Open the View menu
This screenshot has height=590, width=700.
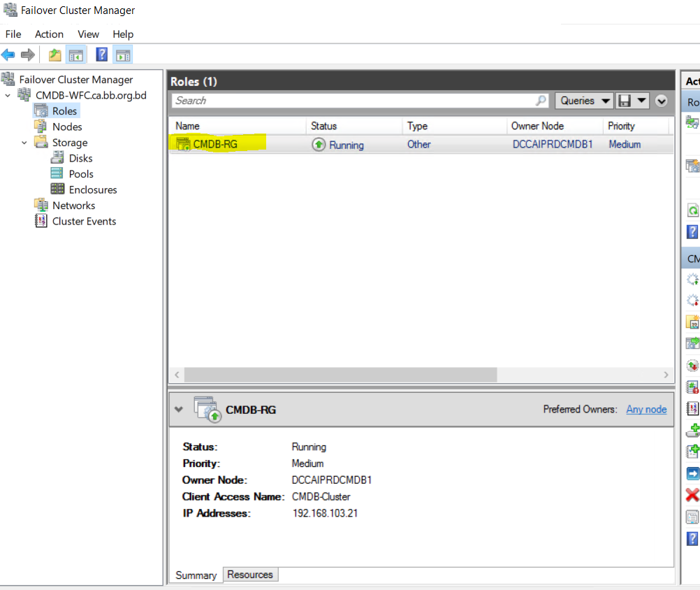88,34
